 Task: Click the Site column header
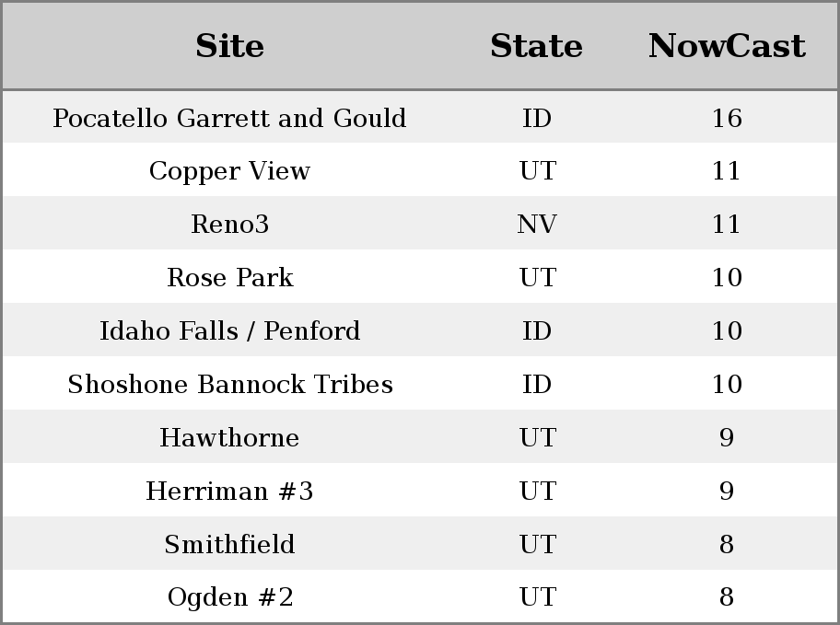click(229, 46)
